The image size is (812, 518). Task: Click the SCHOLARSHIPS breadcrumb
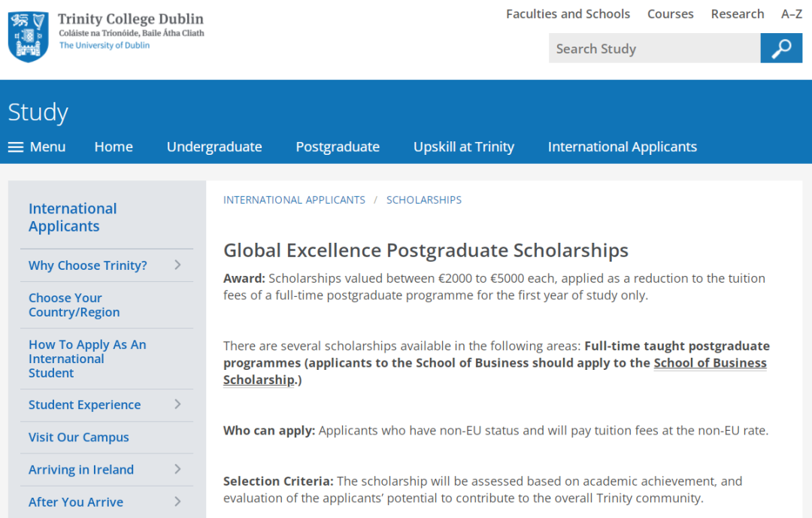click(423, 200)
